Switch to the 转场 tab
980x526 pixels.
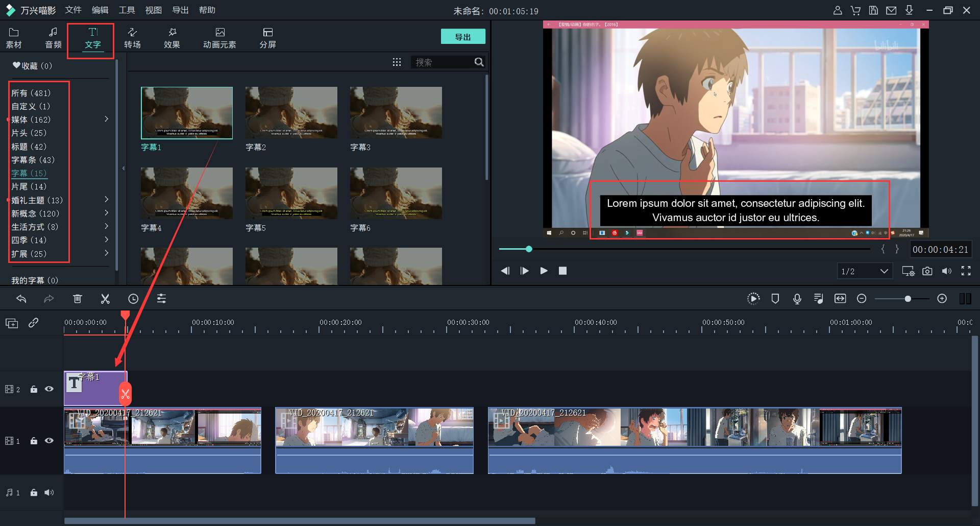click(132, 38)
